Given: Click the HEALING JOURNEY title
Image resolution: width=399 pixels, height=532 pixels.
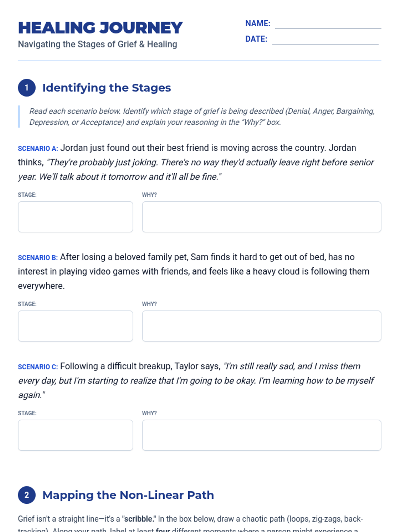Looking at the screenshot, I should click(x=100, y=28).
